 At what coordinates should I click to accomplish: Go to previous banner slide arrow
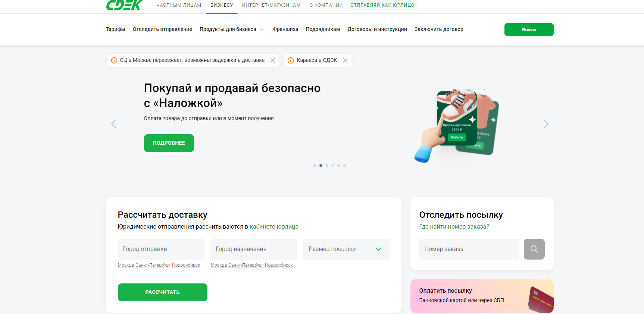click(x=113, y=124)
